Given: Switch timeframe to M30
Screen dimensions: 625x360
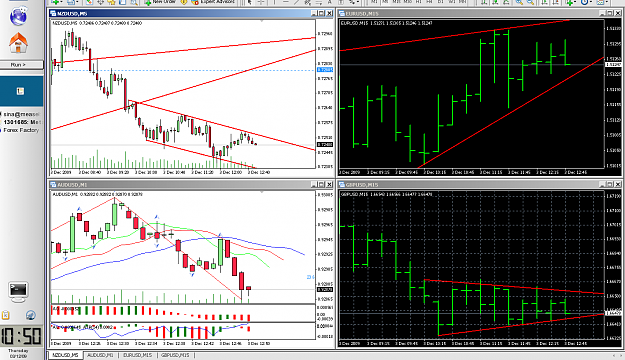Looking at the screenshot, I should [x=407, y=2].
